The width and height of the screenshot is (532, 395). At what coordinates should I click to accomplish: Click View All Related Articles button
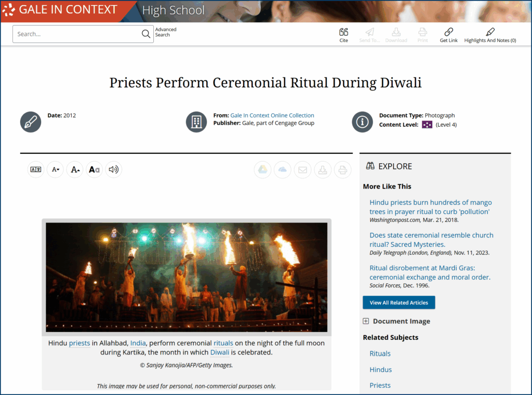398,302
